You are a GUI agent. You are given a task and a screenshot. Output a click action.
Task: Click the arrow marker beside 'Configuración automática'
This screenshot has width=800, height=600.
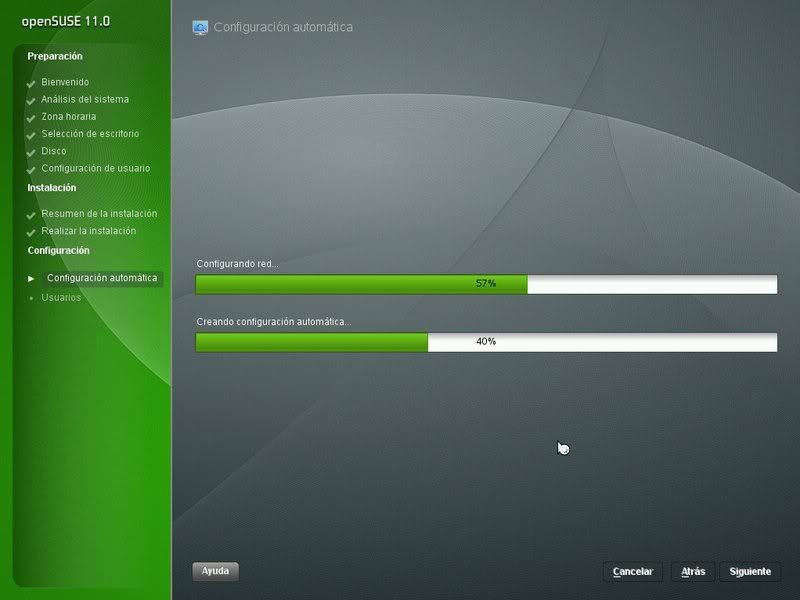pyautogui.click(x=31, y=279)
